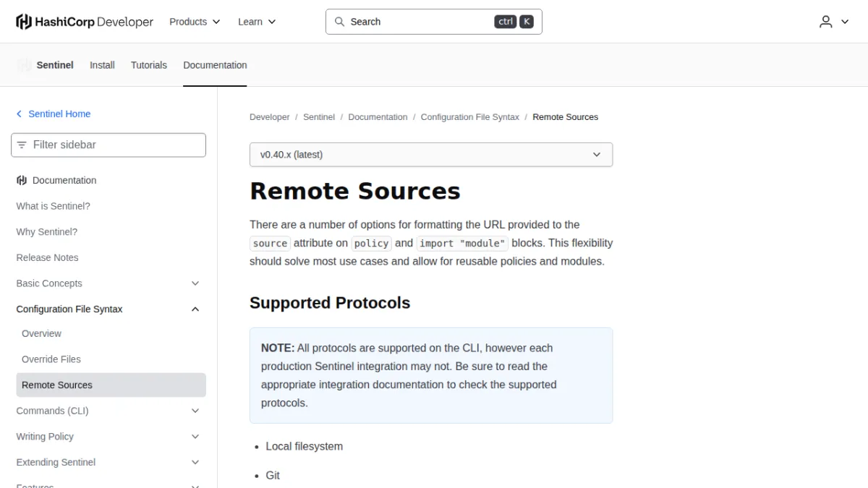Click the Supported Protocols heading
This screenshot has height=488, width=868.
(x=330, y=303)
